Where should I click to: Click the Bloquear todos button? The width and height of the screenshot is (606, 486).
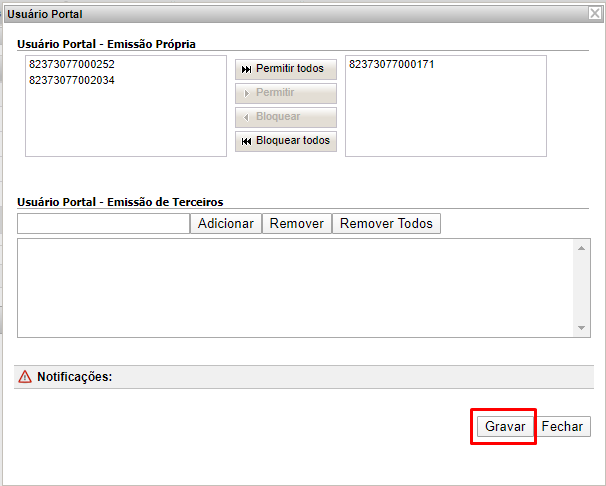click(286, 141)
